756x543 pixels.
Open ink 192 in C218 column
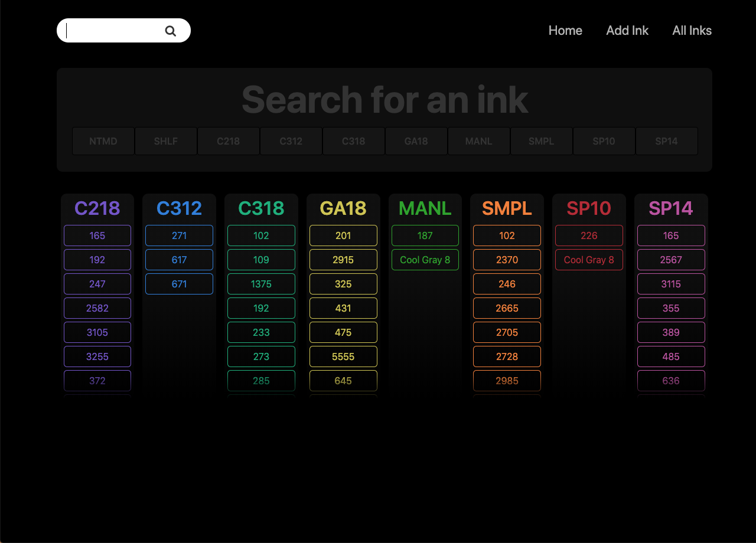(x=97, y=260)
